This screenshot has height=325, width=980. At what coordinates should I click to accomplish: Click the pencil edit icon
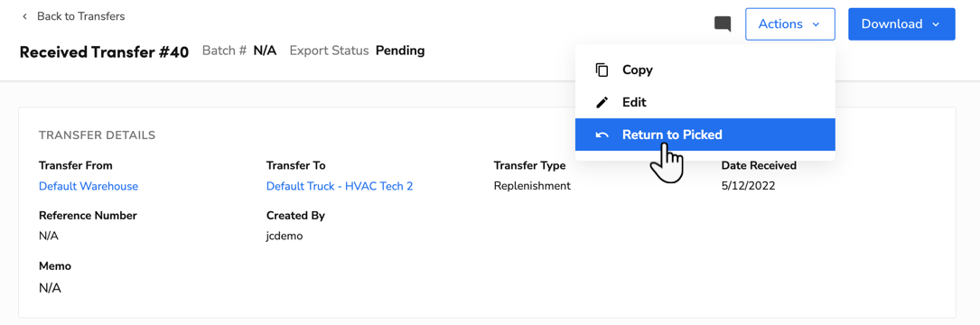click(x=602, y=103)
